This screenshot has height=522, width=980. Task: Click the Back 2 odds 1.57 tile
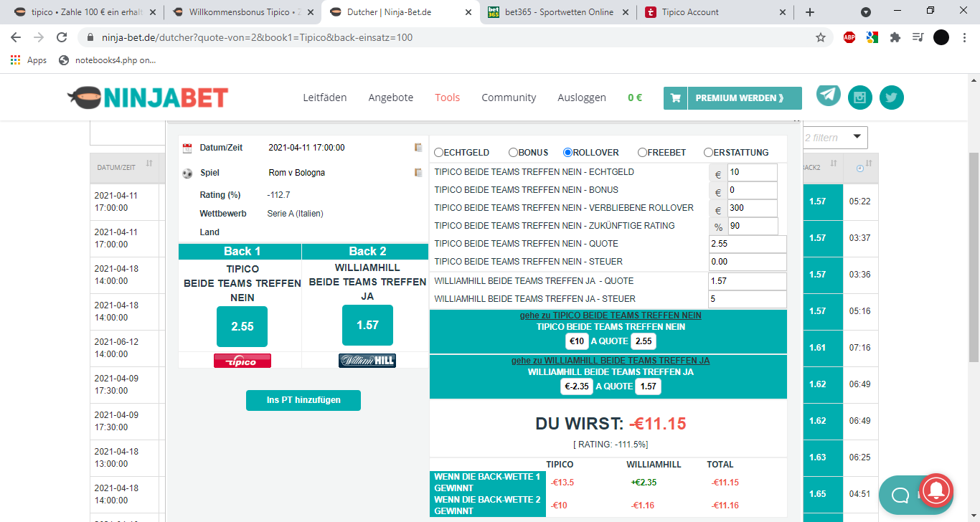click(367, 325)
